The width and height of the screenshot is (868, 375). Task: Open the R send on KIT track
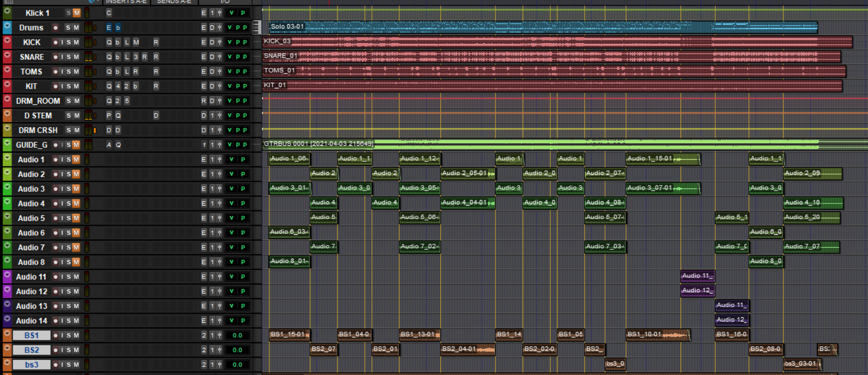point(156,86)
